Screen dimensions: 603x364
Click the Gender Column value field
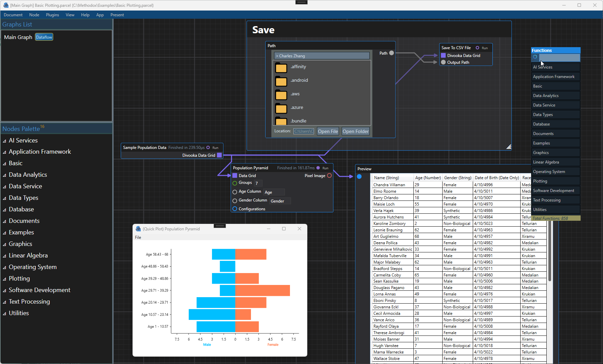click(280, 201)
